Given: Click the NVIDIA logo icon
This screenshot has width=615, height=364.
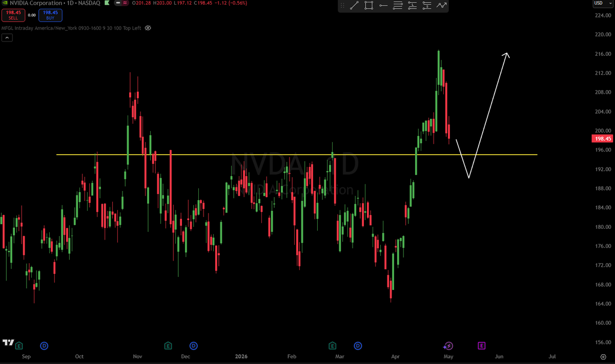Looking at the screenshot, I should tap(4, 3).
